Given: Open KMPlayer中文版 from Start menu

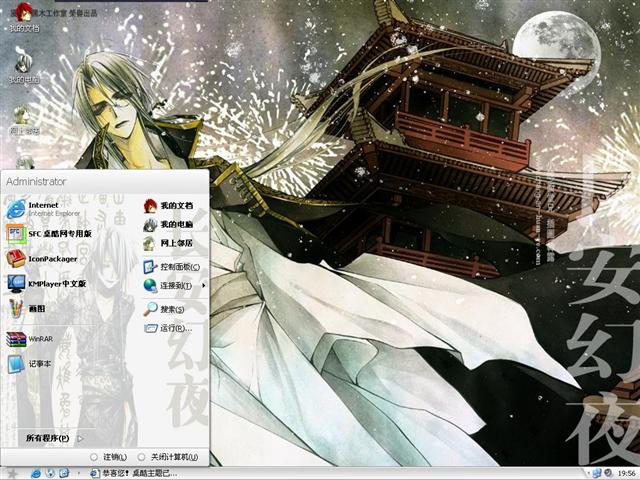Looking at the screenshot, I should [47, 284].
